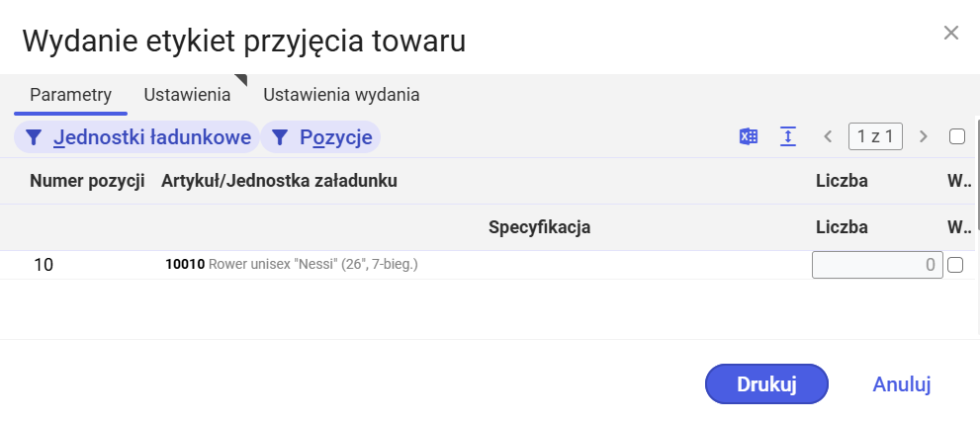Click the row height adjust icon
The width and height of the screenshot is (980, 422).
coord(788,136)
